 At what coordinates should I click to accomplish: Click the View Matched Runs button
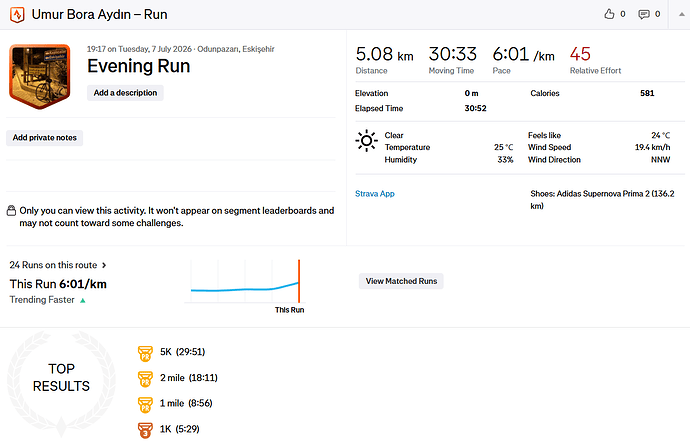pyautogui.click(x=401, y=281)
